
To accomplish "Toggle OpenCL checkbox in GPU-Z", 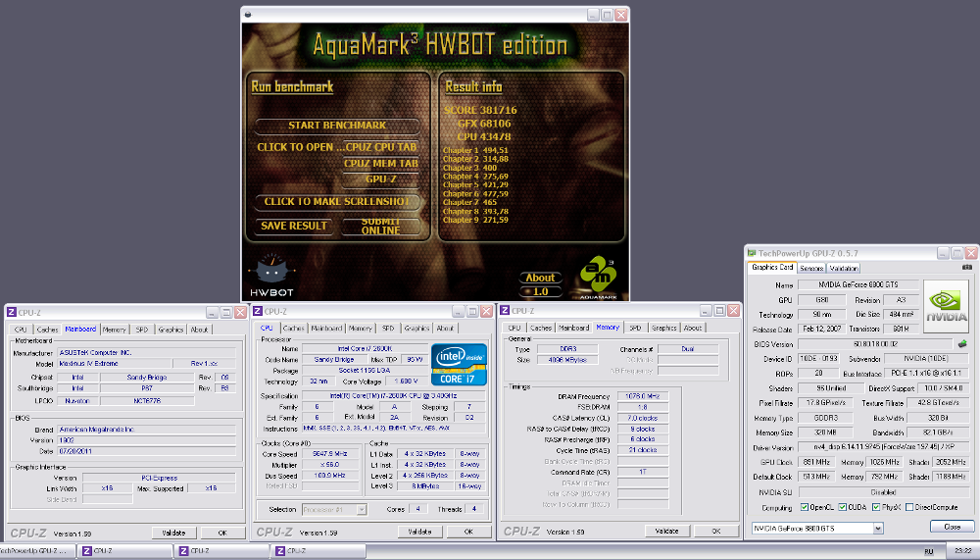I will tap(805, 507).
